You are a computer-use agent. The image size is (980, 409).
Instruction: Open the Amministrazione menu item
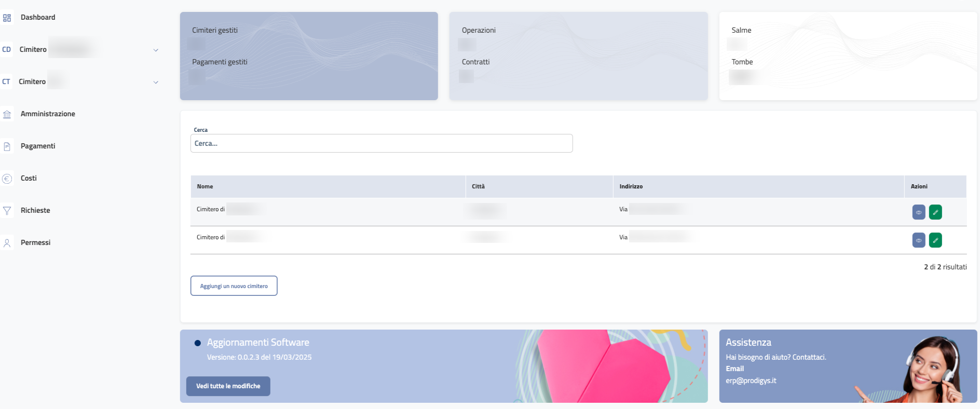point(48,114)
